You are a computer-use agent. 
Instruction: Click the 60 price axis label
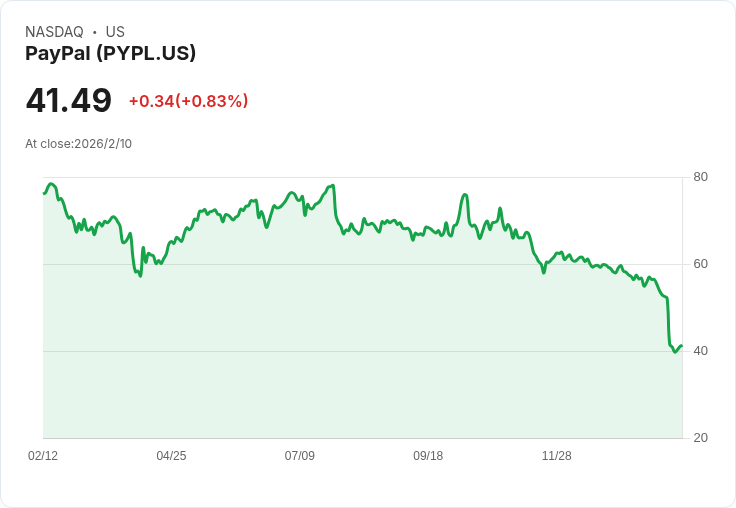(700, 264)
